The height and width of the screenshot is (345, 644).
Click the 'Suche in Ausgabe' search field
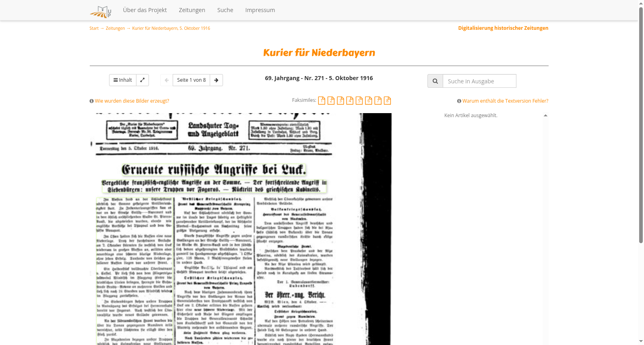(x=479, y=81)
